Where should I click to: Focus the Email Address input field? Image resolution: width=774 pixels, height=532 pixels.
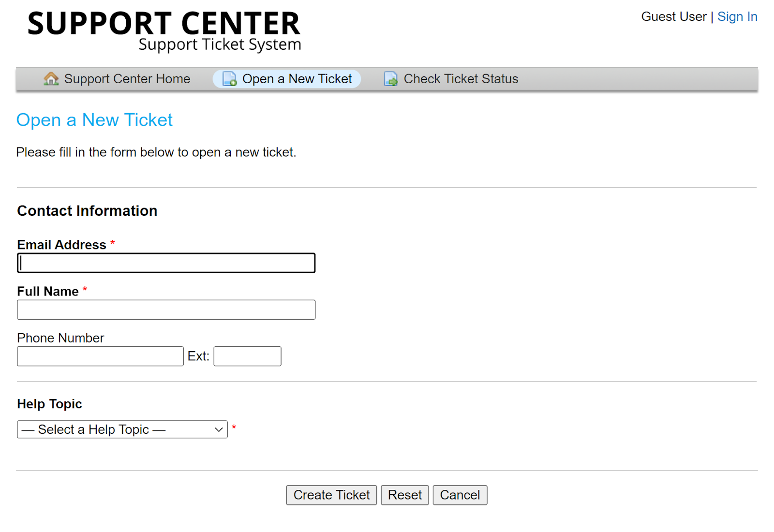166,263
